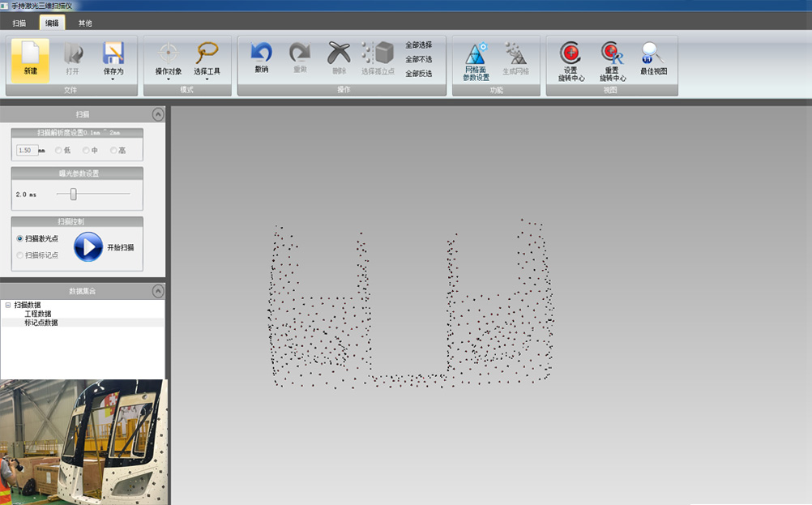812x505 pixels.
Task: Select the 扫描激光点 radio button
Action: (19, 238)
